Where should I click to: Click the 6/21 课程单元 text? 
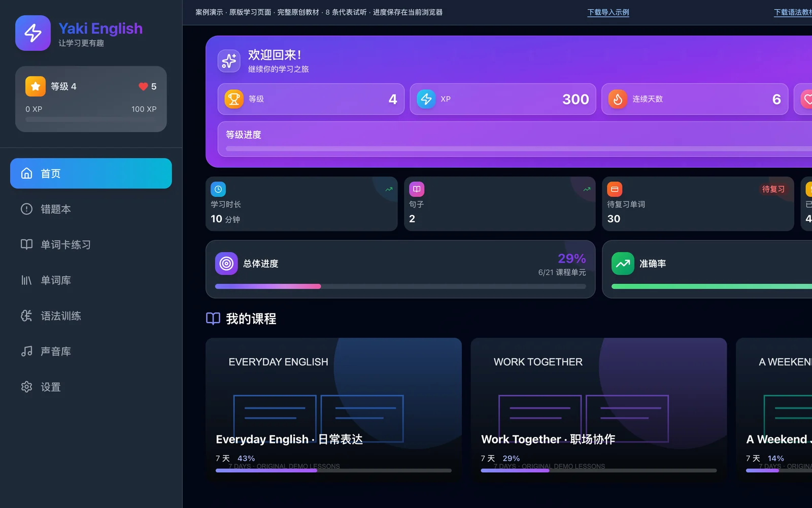coord(562,272)
